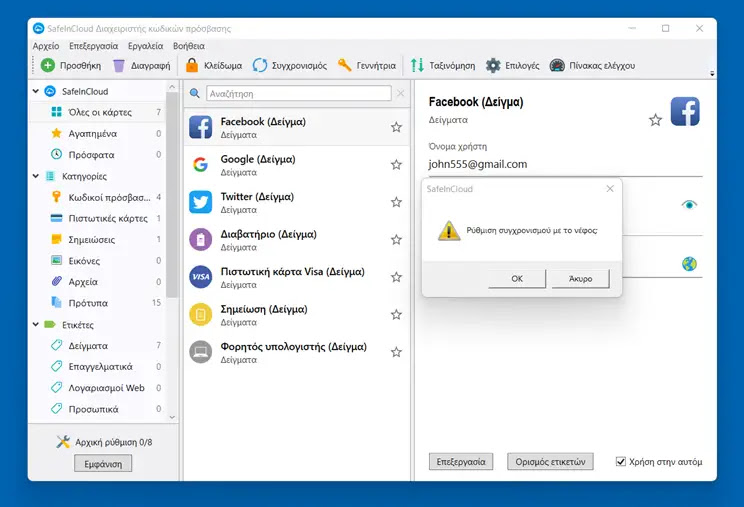Click Άκυρο to cancel the dialog

580,279
